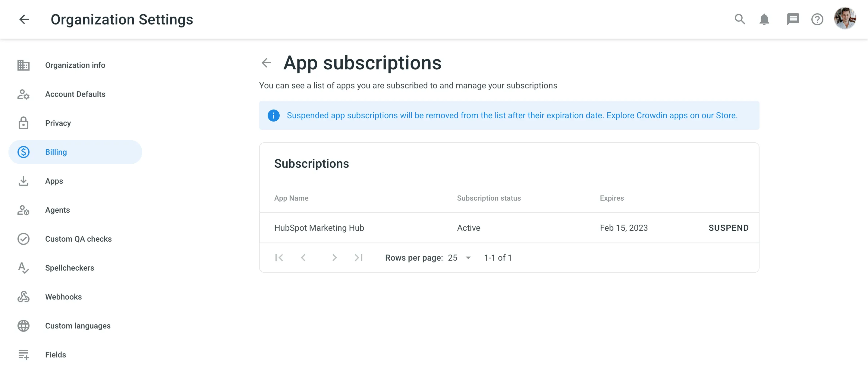Click the back arrow next to App subscriptions

pyautogui.click(x=266, y=63)
